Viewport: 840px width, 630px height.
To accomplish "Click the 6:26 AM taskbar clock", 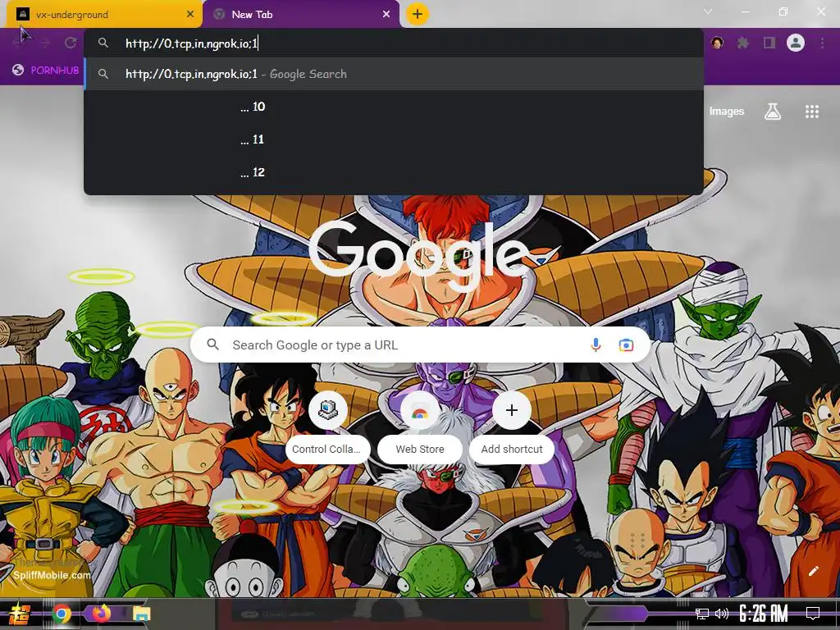I will pyautogui.click(x=764, y=614).
